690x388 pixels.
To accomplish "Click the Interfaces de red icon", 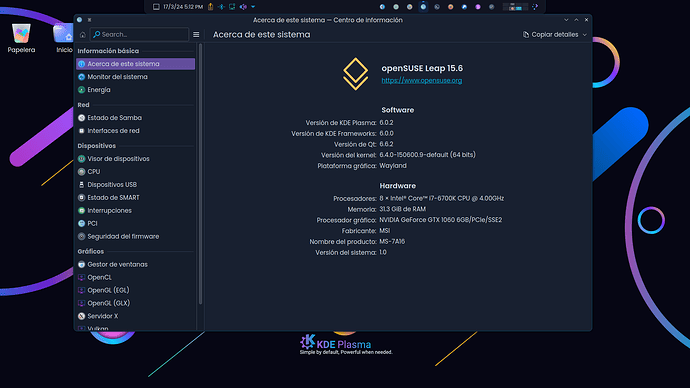I will pos(81,131).
